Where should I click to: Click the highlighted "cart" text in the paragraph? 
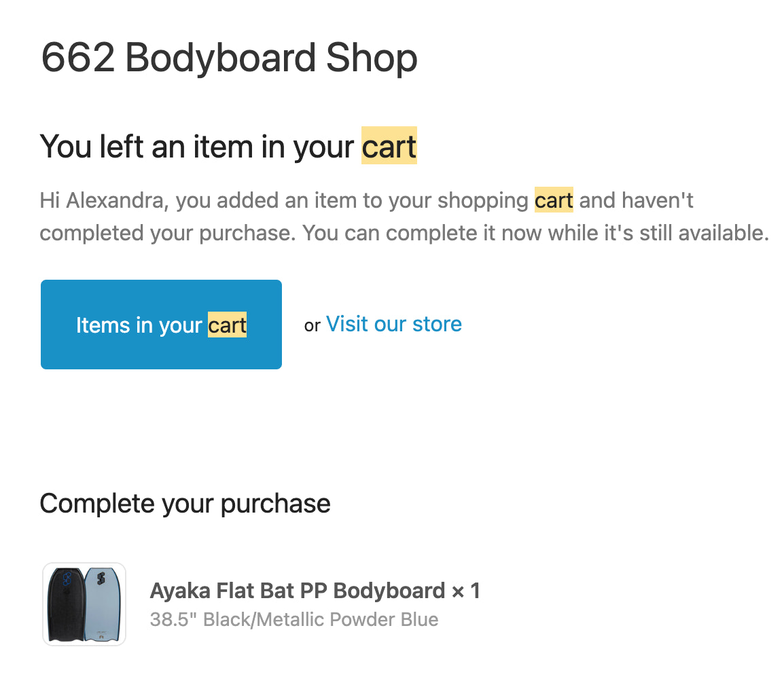point(554,200)
